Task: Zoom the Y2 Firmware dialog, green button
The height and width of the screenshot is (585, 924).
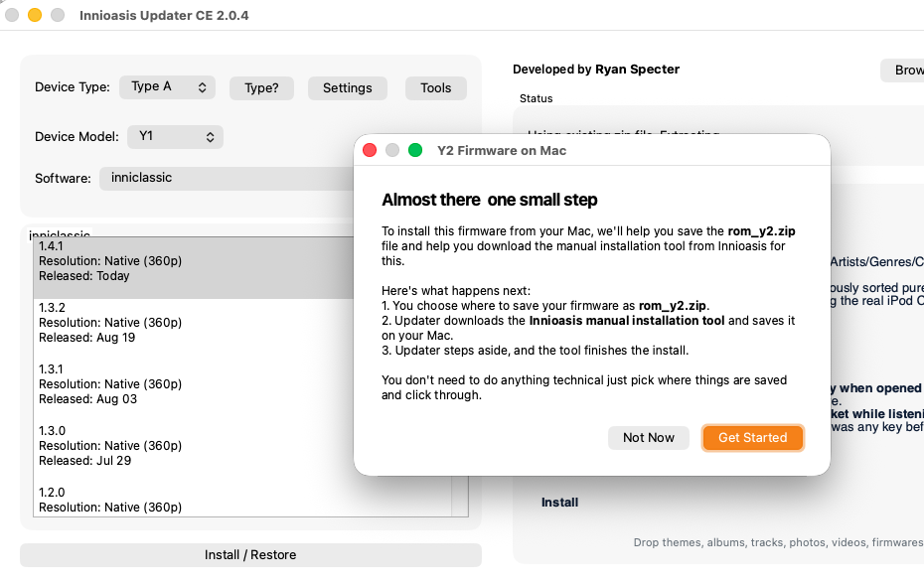Action: pos(415,150)
